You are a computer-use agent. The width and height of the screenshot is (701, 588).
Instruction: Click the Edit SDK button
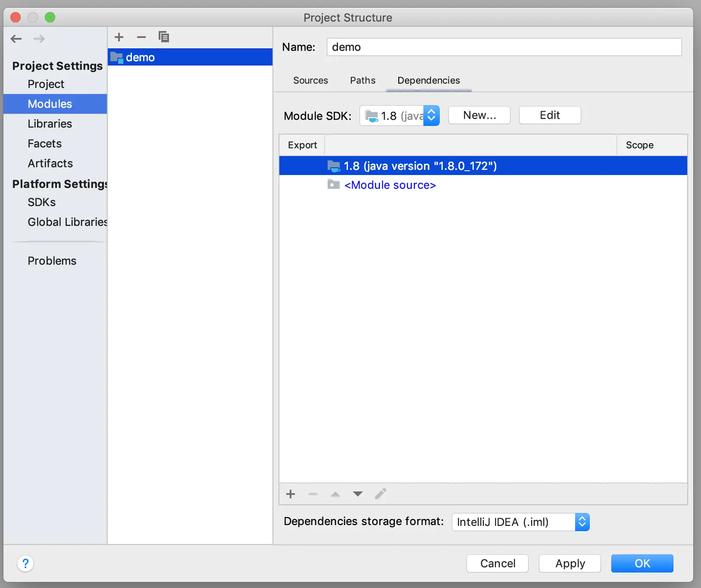[550, 115]
